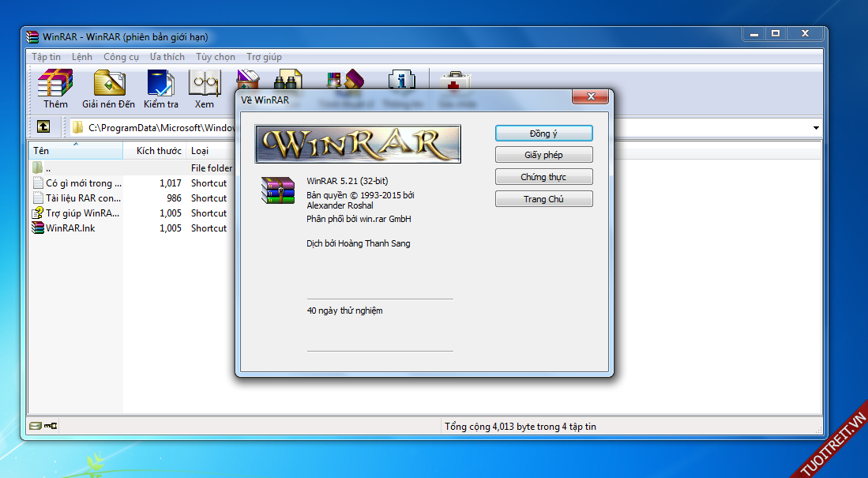This screenshot has height=478, width=868.
Task: Open the Chứng thực dialog button
Action: tap(543, 177)
